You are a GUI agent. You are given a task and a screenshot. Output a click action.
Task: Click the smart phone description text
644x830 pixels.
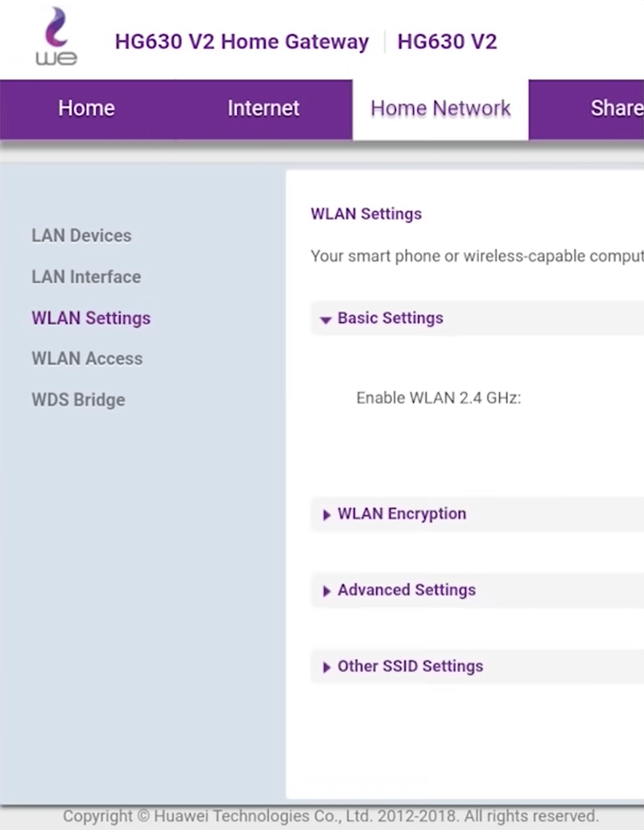477,257
